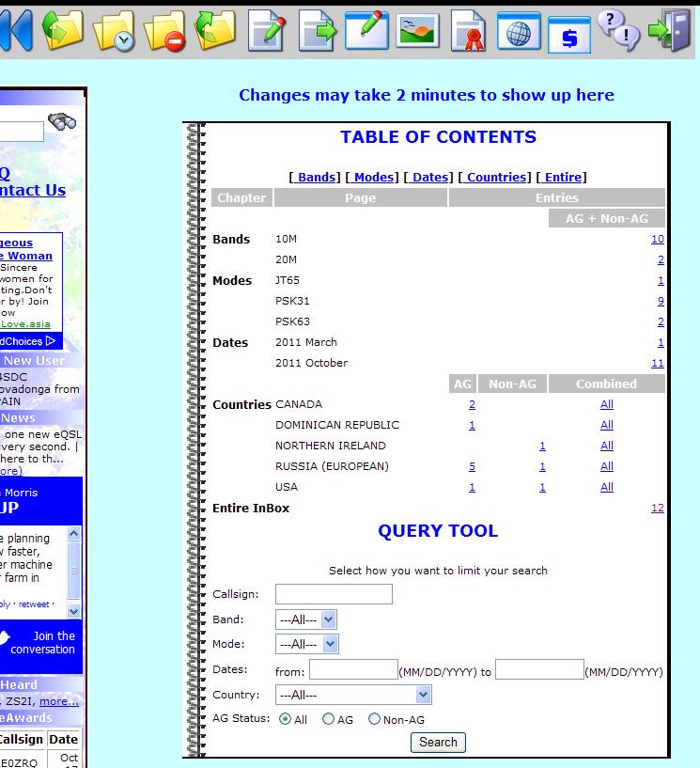Image resolution: width=700 pixels, height=768 pixels.
Task: Open NORTHERN IRELAND Non-AG entries link
Action: 542,446
